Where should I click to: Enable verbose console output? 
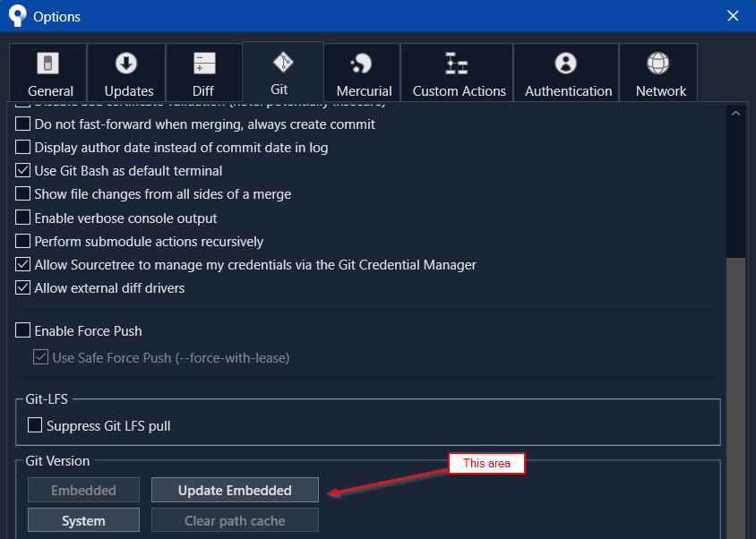coord(22,218)
